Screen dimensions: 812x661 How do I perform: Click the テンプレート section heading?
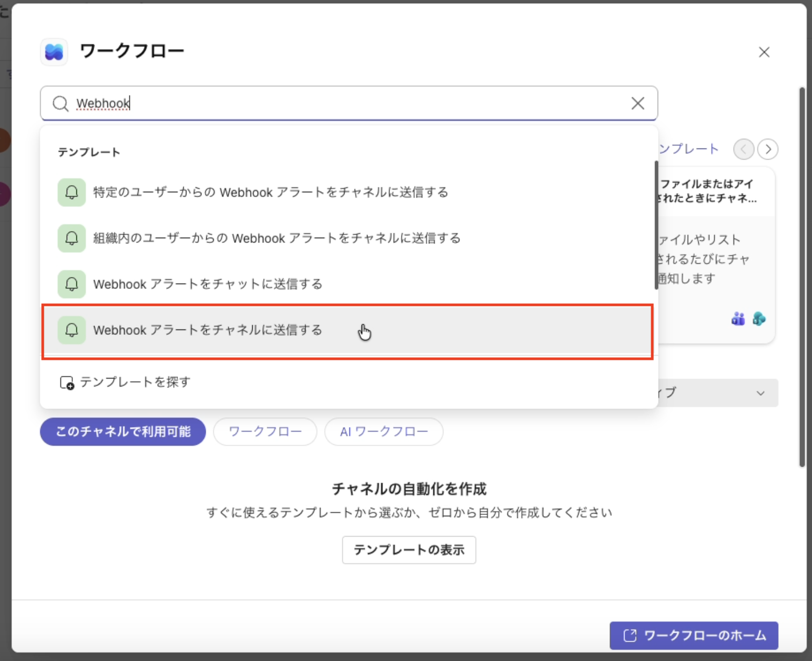89,152
